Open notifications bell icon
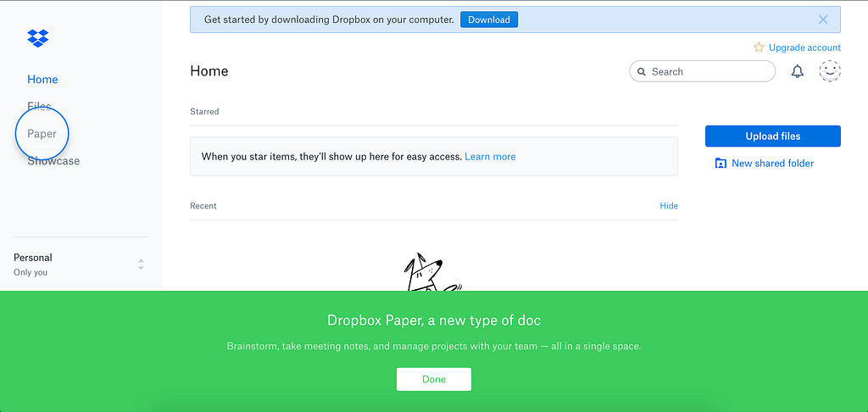 (x=797, y=71)
